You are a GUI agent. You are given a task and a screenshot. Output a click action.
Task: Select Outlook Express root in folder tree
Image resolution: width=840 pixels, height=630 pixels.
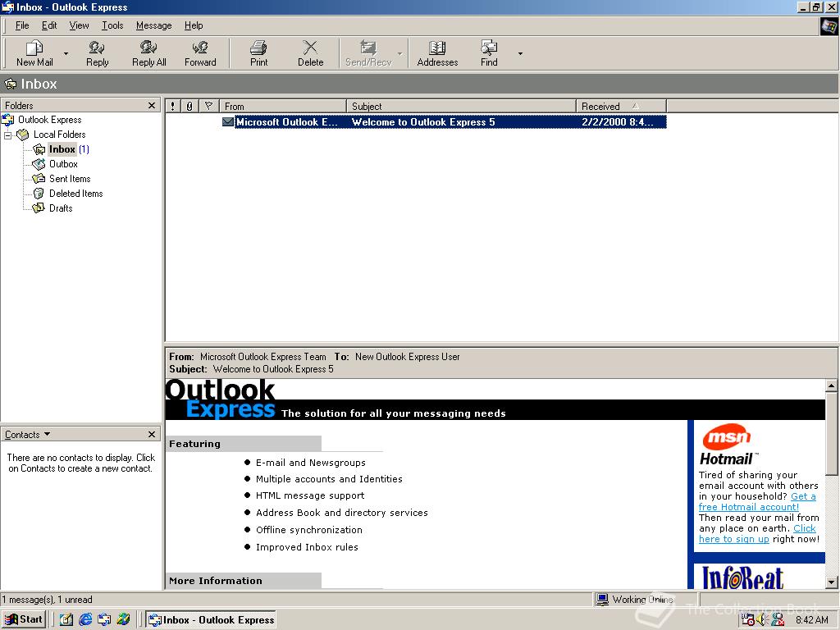(x=49, y=120)
